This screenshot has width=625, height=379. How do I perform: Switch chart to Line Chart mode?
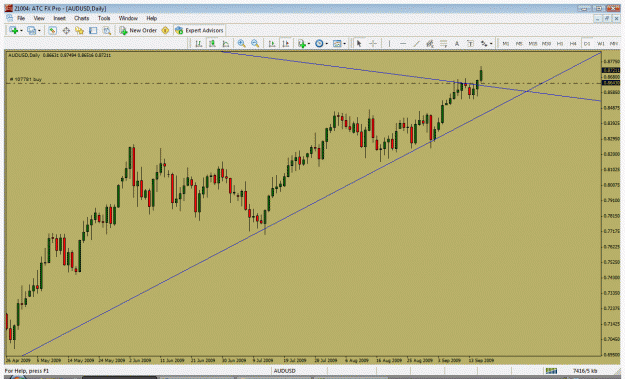click(x=225, y=43)
